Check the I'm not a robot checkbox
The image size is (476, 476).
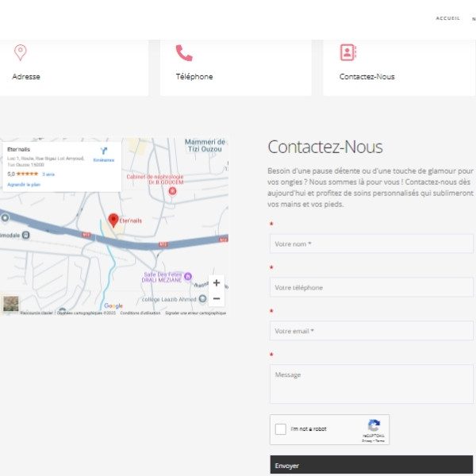pos(281,429)
